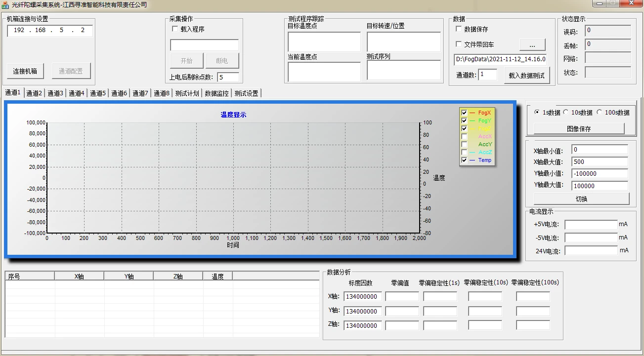Image resolution: width=644 pixels, height=356 pixels.
Task: Tick the 数据保存 checkbox
Action: (459, 29)
